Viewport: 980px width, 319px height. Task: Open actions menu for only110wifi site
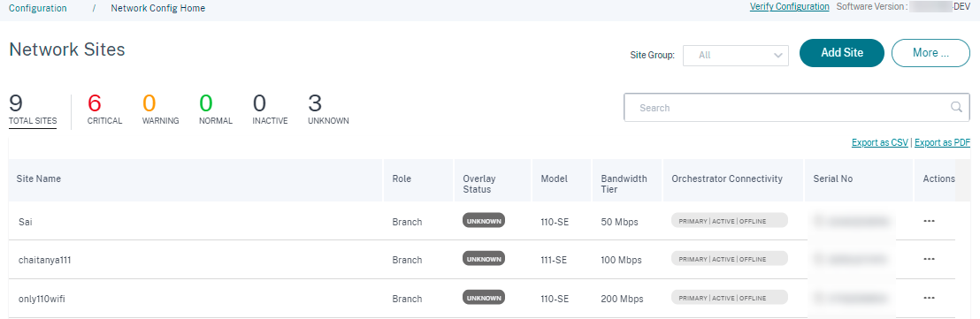pos(929,298)
